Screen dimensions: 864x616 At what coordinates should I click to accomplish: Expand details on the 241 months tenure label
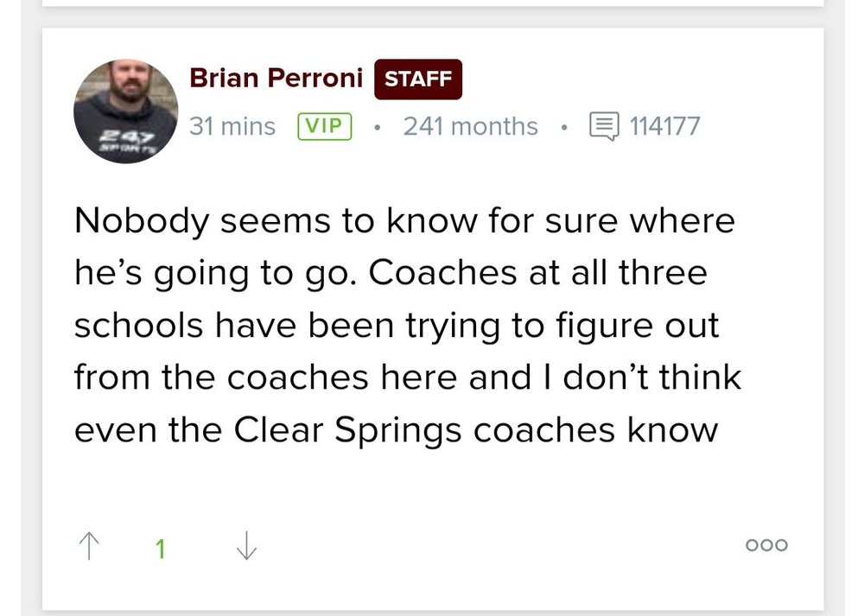(x=470, y=126)
